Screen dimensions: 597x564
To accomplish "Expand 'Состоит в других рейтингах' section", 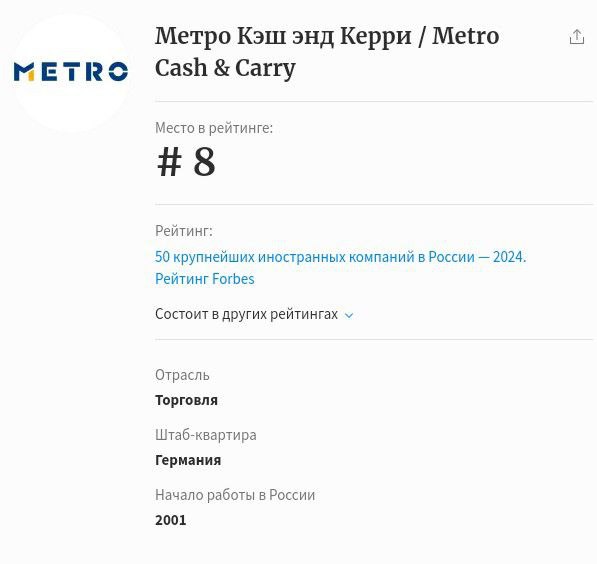I will [254, 314].
